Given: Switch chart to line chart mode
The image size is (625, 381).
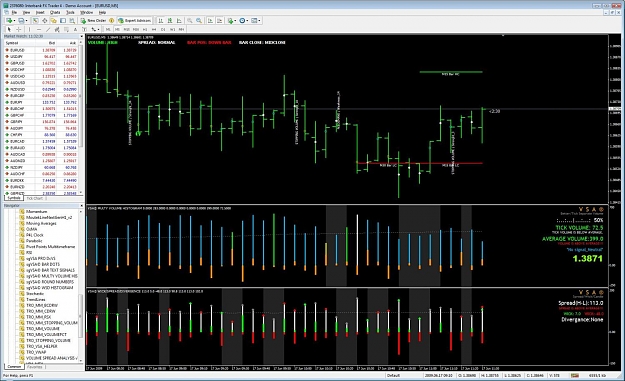Looking at the screenshot, I should [x=179, y=20].
